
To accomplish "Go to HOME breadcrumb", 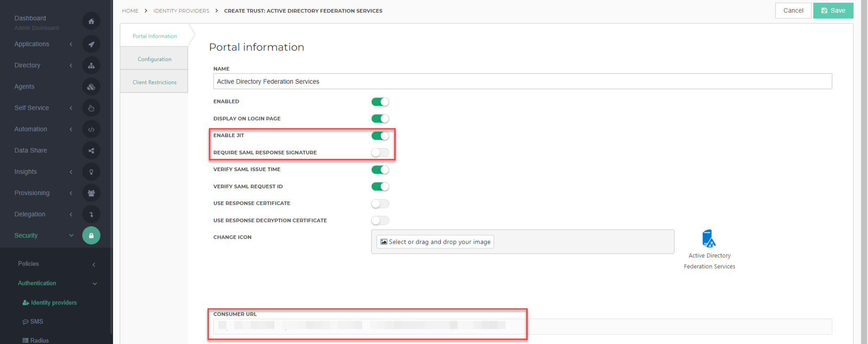I will point(130,11).
